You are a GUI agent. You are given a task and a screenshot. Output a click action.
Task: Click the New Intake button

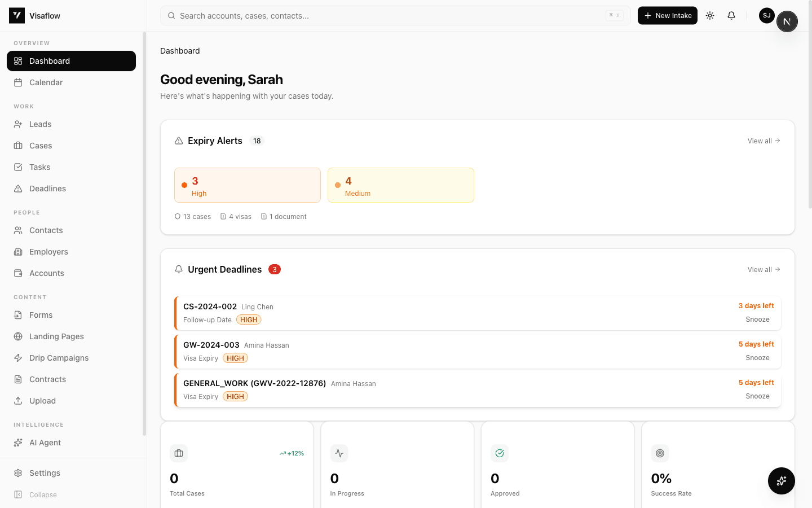667,15
